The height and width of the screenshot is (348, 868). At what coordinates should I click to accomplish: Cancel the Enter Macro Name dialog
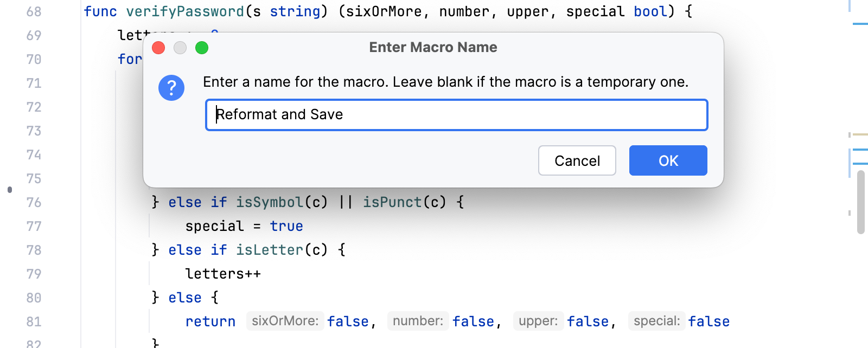pos(577,160)
